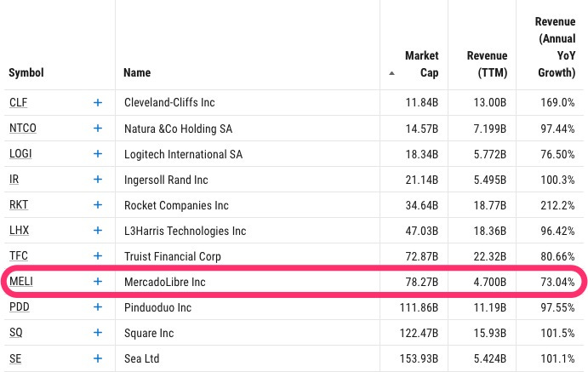Image resolution: width=588 pixels, height=372 pixels.
Task: Click market cap value 153.93B
Action: point(419,358)
